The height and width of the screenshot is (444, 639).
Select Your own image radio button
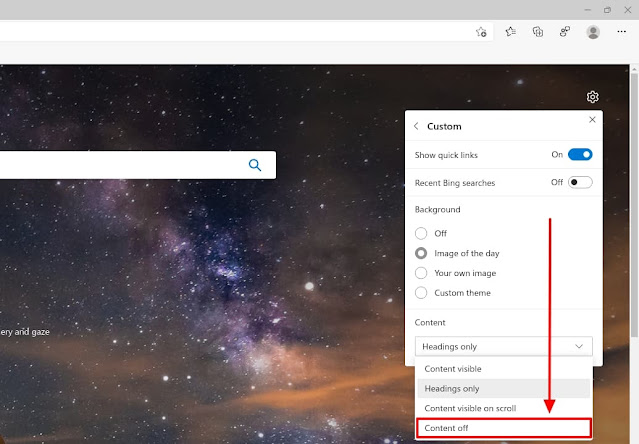coord(421,273)
